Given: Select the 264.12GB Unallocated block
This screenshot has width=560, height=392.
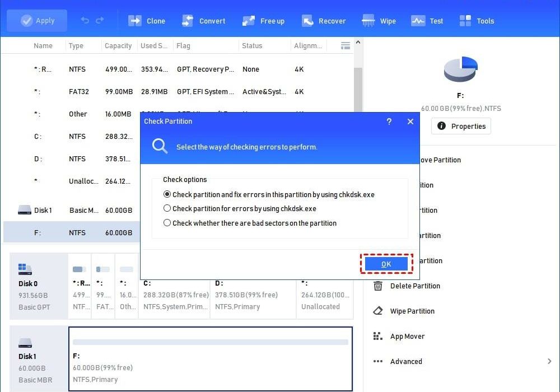Looking at the screenshot, I should 325,299.
